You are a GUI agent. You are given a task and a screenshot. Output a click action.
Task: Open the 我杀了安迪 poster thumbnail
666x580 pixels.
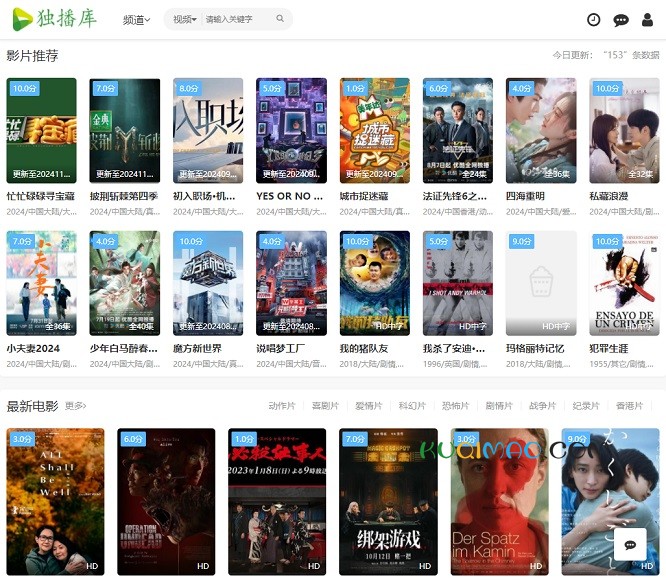click(457, 283)
